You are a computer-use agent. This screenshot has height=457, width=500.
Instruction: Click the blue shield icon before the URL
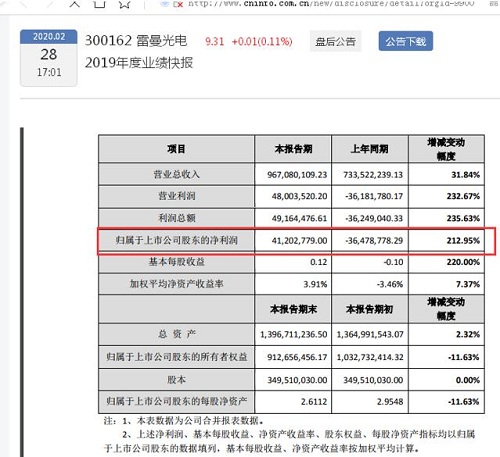click(165, 4)
